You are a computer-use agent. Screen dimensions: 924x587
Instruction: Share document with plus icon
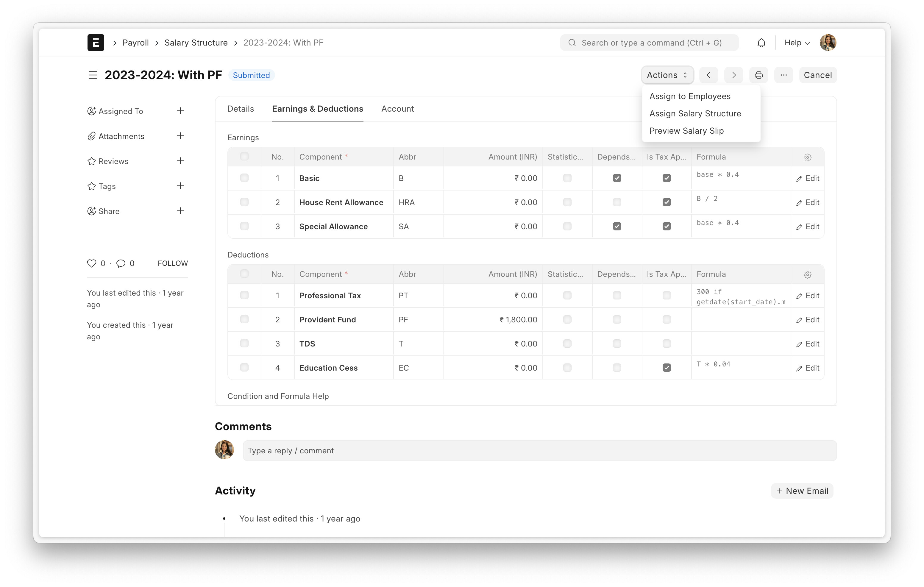[x=180, y=211]
